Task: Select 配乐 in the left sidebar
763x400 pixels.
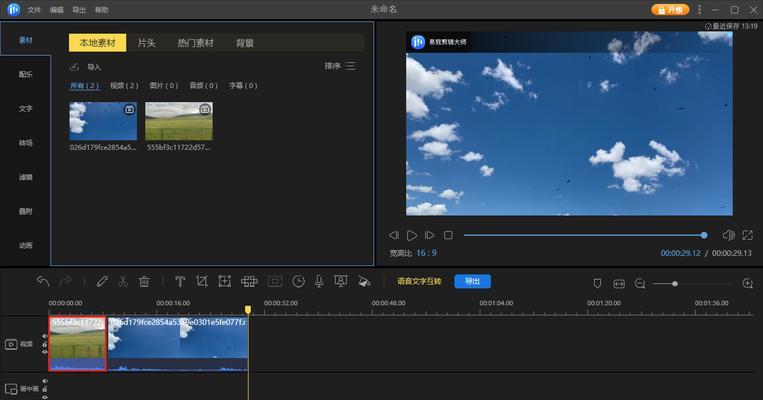Action: point(25,74)
